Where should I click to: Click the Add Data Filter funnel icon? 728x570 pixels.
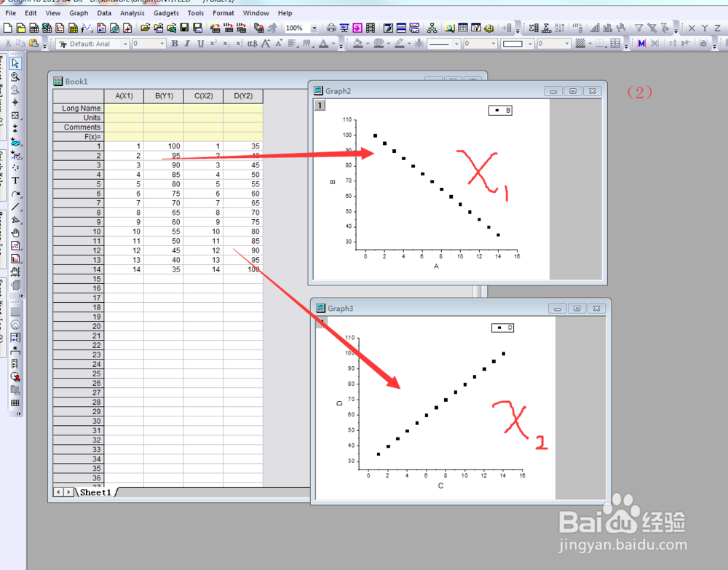tap(639, 28)
